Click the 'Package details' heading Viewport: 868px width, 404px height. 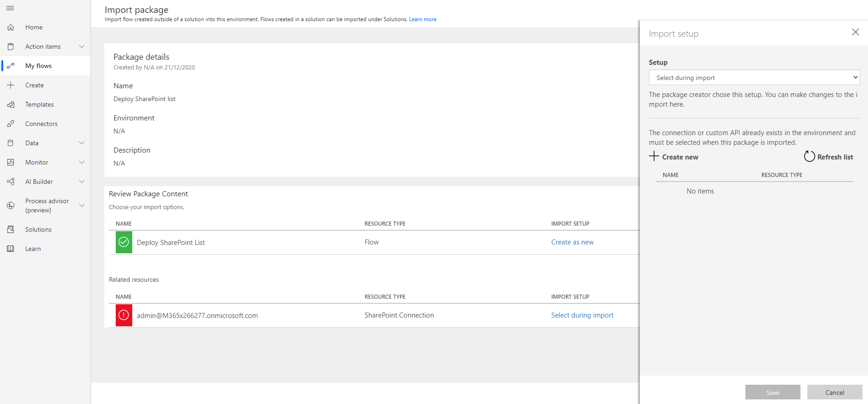[x=141, y=57]
